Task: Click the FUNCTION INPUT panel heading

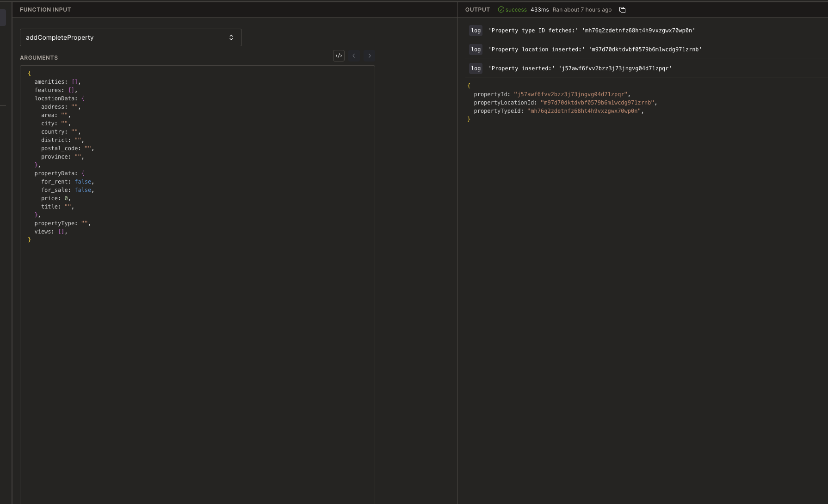Action: pyautogui.click(x=45, y=10)
